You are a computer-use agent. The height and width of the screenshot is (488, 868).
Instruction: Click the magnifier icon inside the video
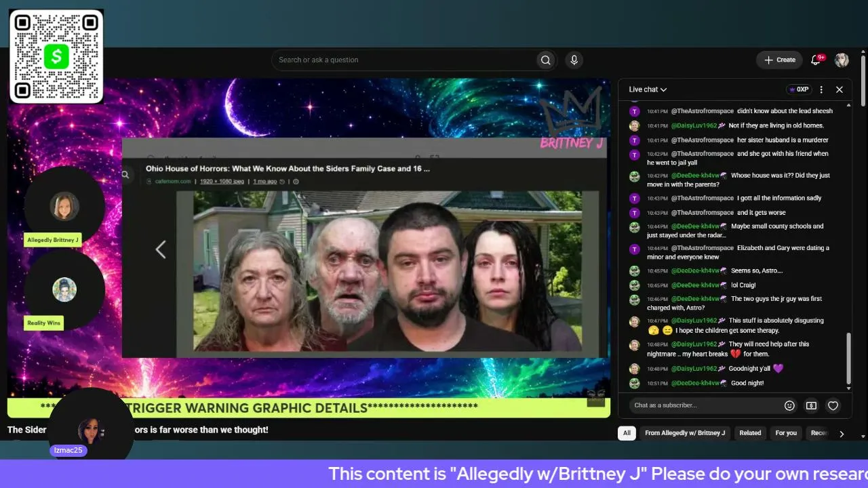[x=125, y=174]
